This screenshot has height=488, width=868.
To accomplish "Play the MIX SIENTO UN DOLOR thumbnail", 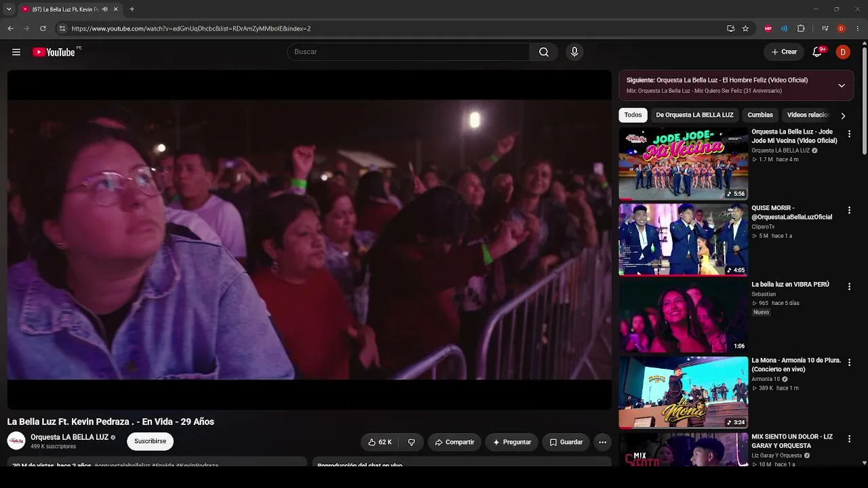I will pyautogui.click(x=684, y=449).
